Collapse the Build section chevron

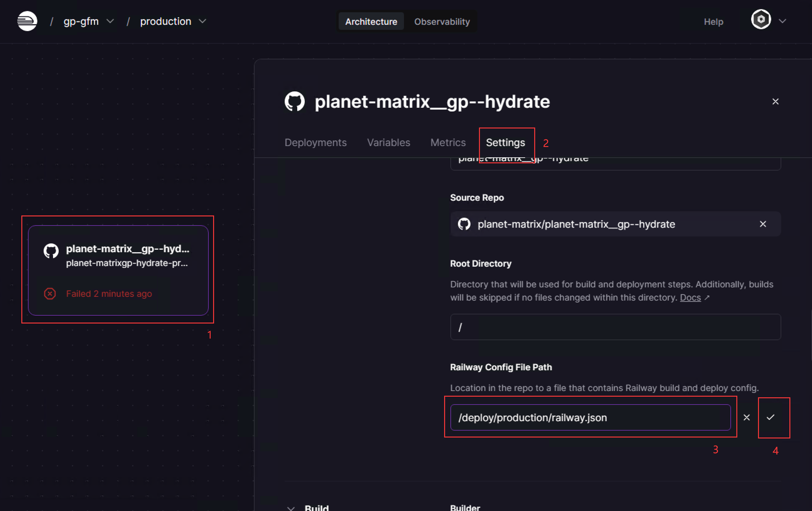click(291, 508)
